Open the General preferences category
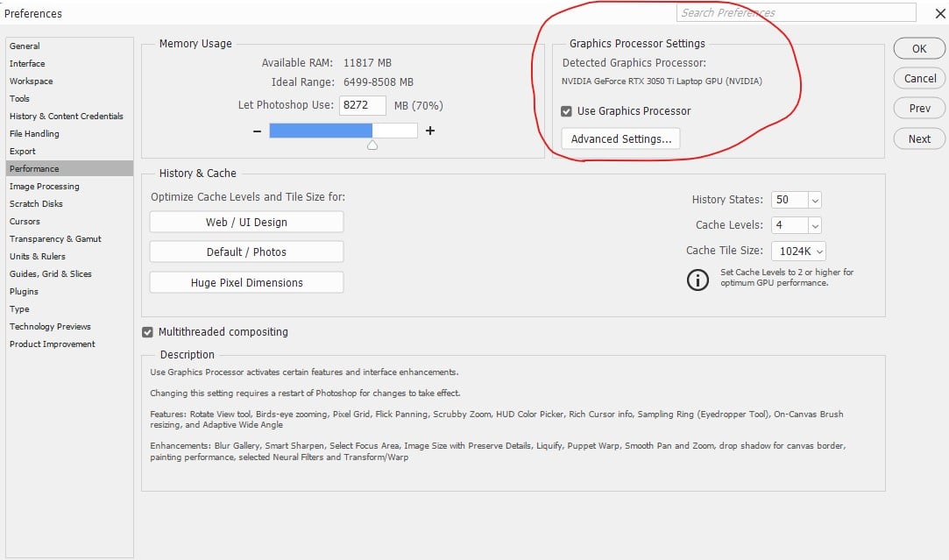Viewport: 949px width, 560px height. point(26,46)
